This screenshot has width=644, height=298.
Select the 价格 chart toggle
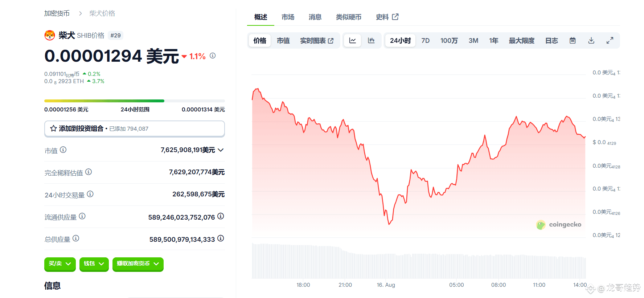(260, 41)
